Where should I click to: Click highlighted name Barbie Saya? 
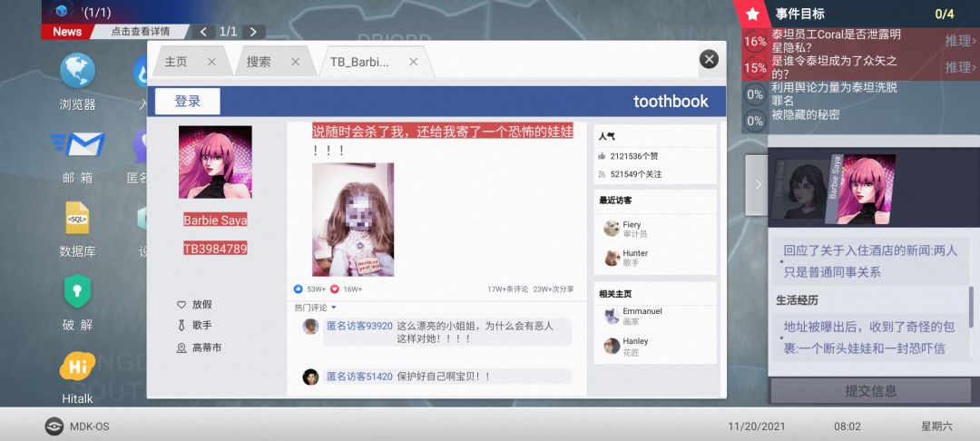click(215, 220)
